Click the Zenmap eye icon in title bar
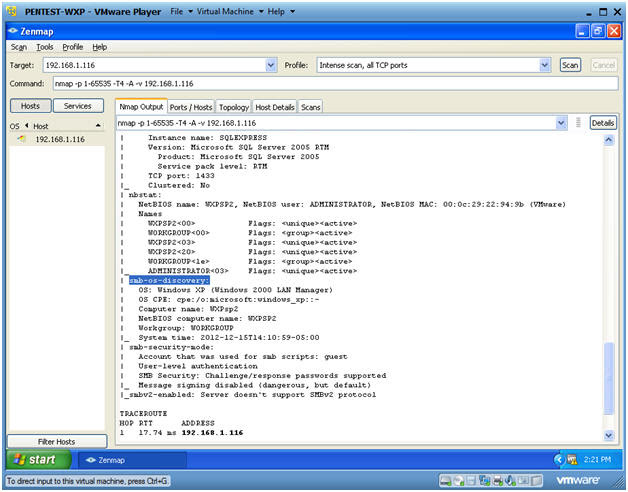The height and width of the screenshot is (492, 628). coord(13,31)
